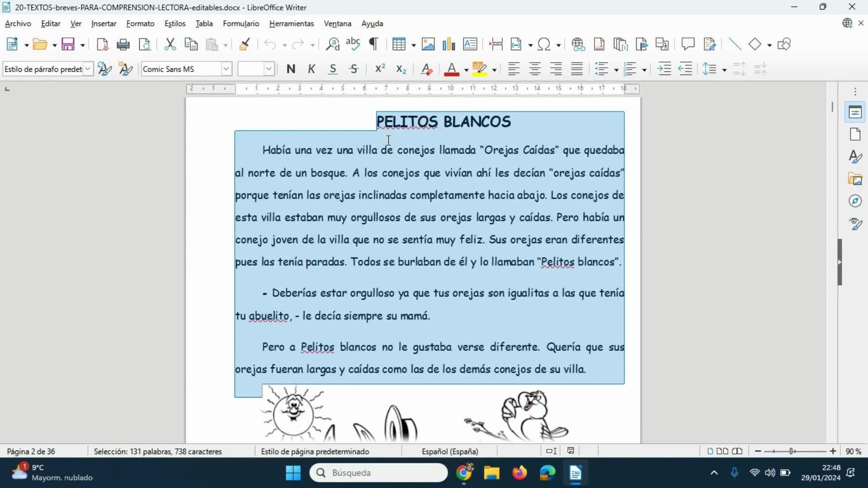Click the zoom in plus button
This screenshot has height=488, width=868.
point(833,451)
